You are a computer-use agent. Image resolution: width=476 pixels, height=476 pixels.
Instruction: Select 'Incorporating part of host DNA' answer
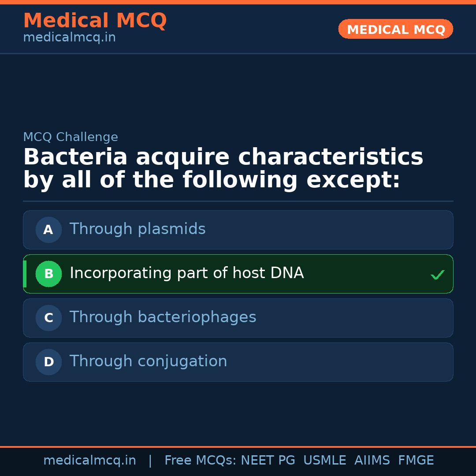[186, 273]
